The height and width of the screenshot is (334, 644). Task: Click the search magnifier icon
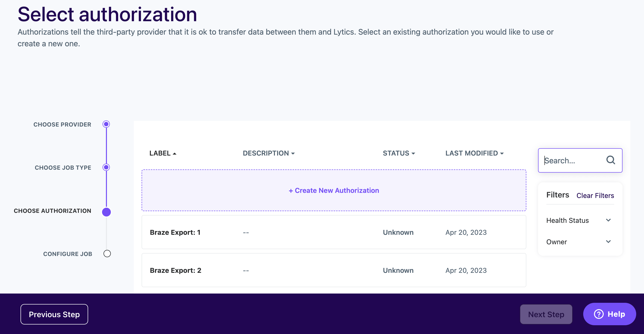point(610,160)
